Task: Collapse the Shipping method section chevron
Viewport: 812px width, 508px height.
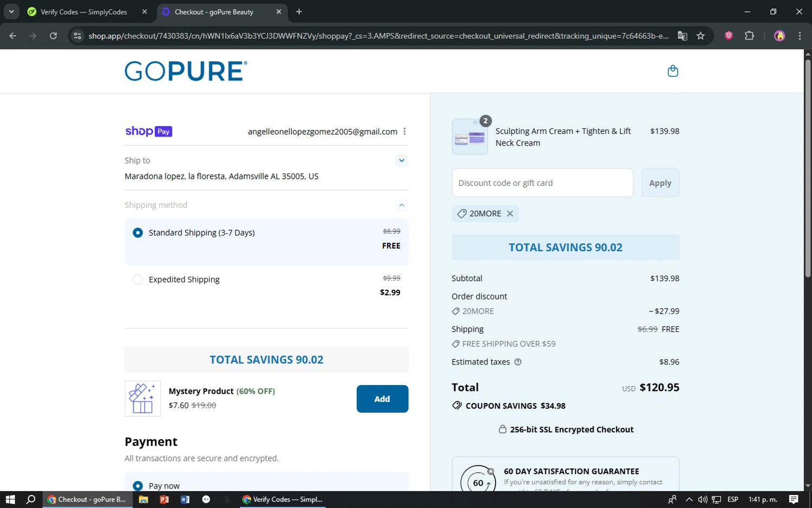Action: tap(402, 205)
